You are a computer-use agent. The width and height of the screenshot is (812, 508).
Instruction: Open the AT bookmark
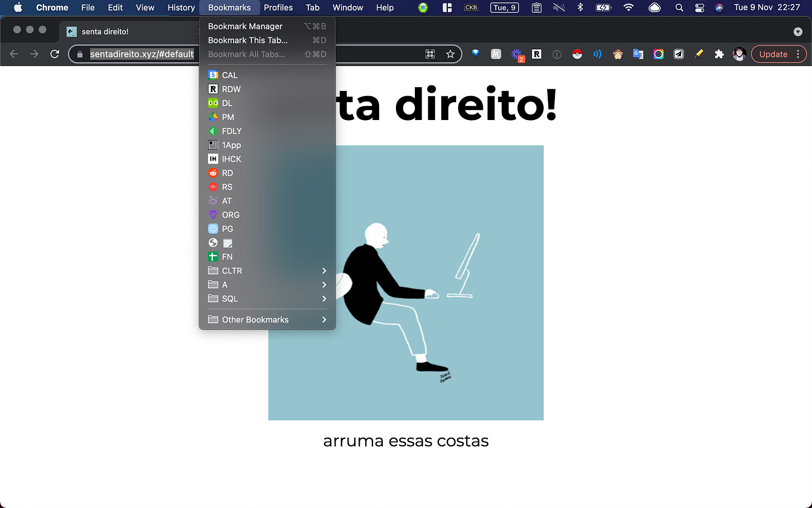[267, 200]
